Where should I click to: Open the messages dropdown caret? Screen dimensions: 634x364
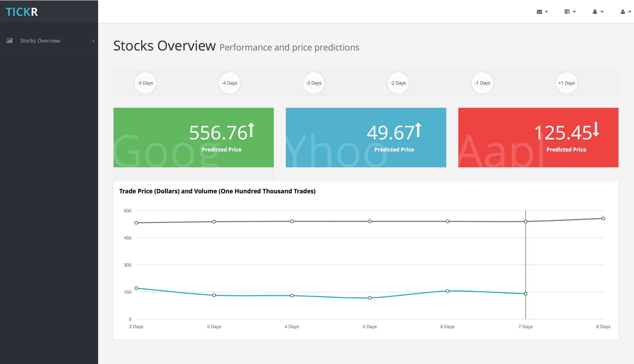click(x=546, y=12)
